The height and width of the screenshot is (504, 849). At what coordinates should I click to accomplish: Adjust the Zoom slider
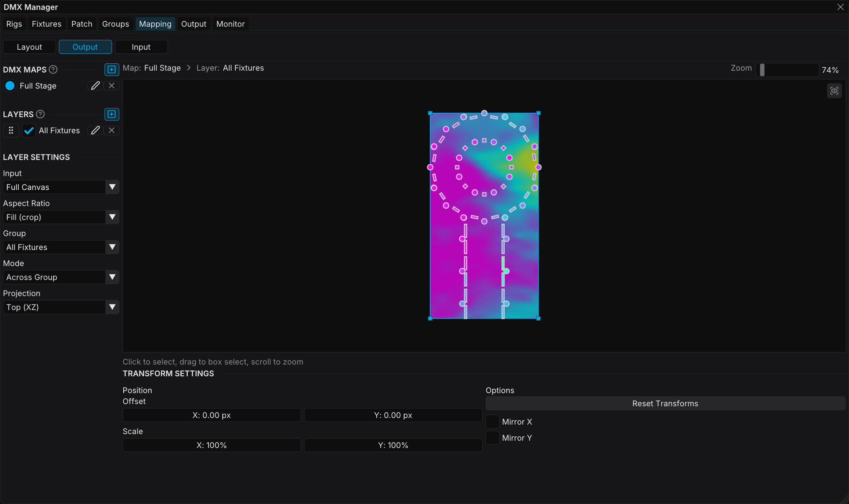click(x=787, y=70)
